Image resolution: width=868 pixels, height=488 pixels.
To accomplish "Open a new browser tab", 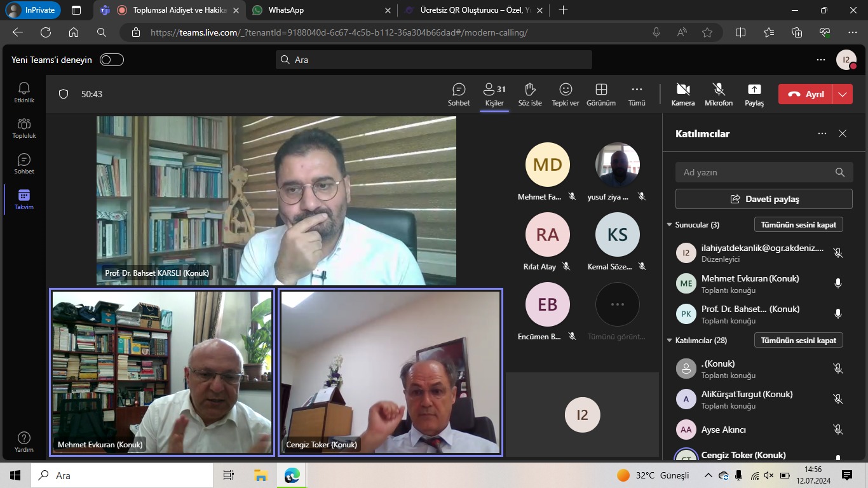I will point(563,10).
